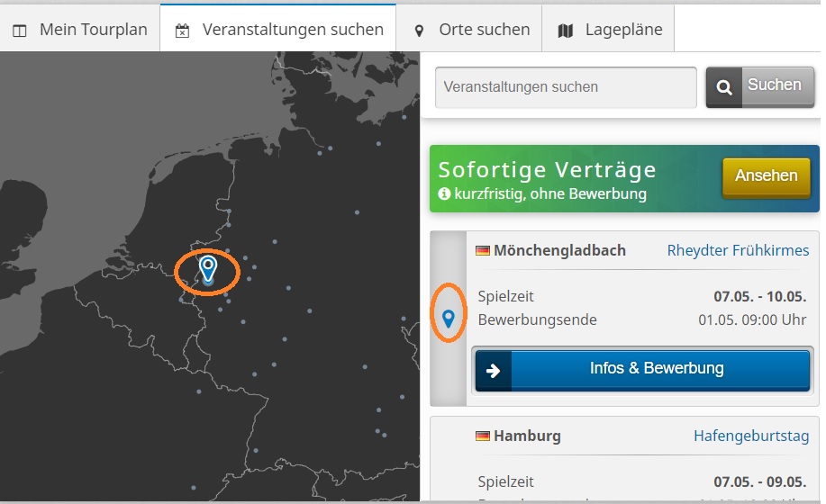
Task: Click the highlighted map pin marker on the map
Action: tap(208, 268)
